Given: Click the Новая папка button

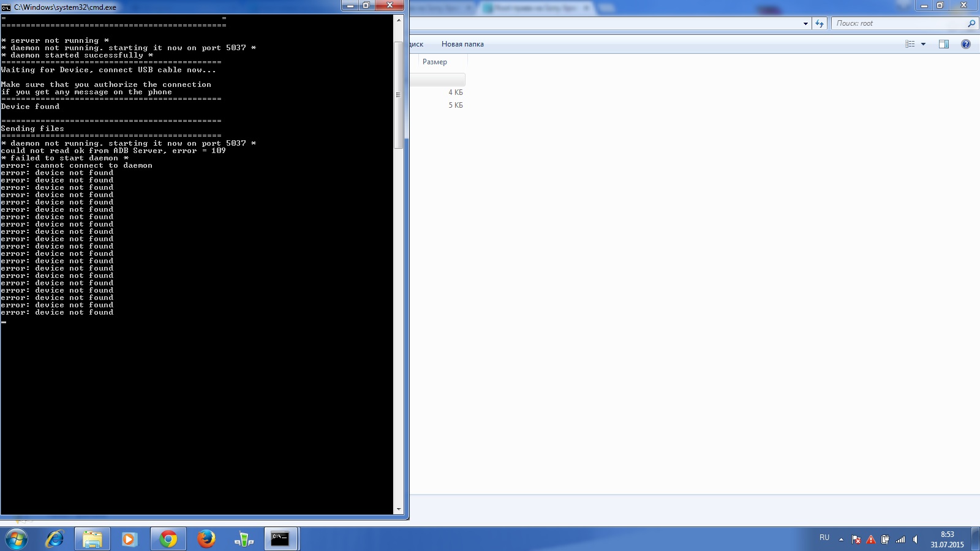Looking at the screenshot, I should click(x=462, y=44).
